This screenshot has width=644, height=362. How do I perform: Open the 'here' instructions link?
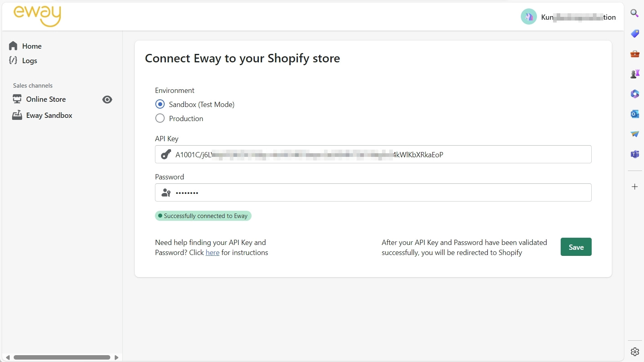(213, 253)
